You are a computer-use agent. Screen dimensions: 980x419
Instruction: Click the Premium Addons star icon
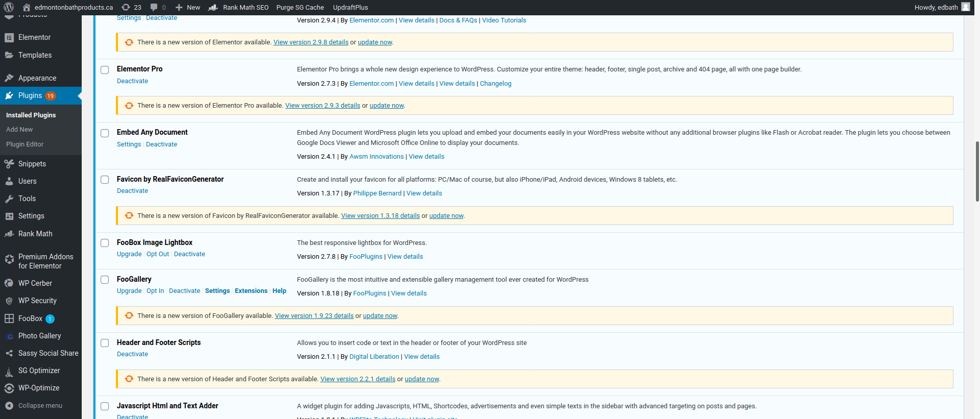[9, 259]
